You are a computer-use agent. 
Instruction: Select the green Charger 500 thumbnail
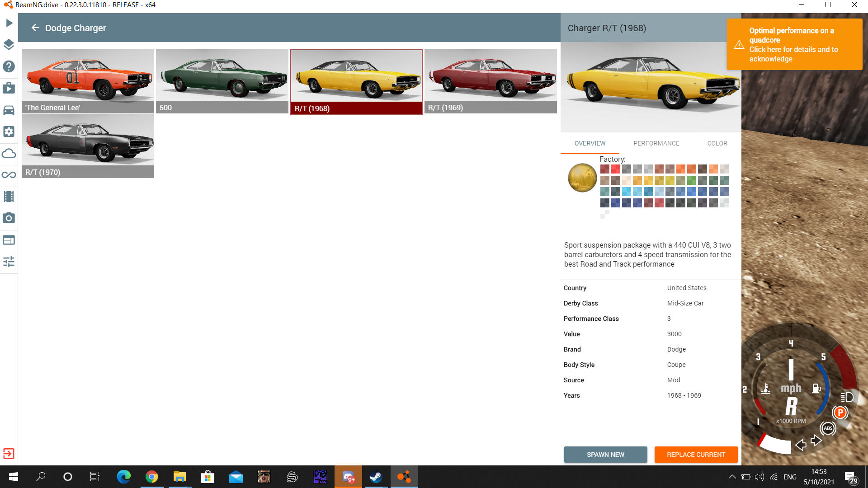coord(222,81)
